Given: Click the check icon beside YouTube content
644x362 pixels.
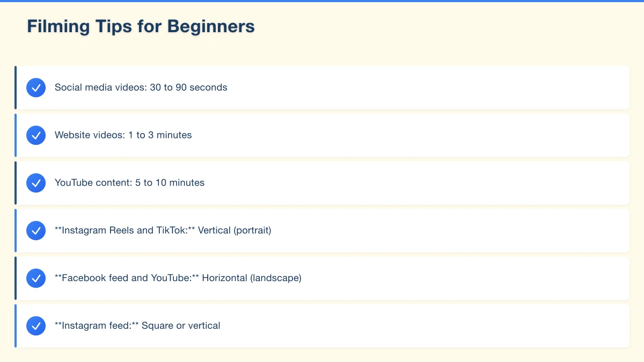Looking at the screenshot, I should point(36,183).
